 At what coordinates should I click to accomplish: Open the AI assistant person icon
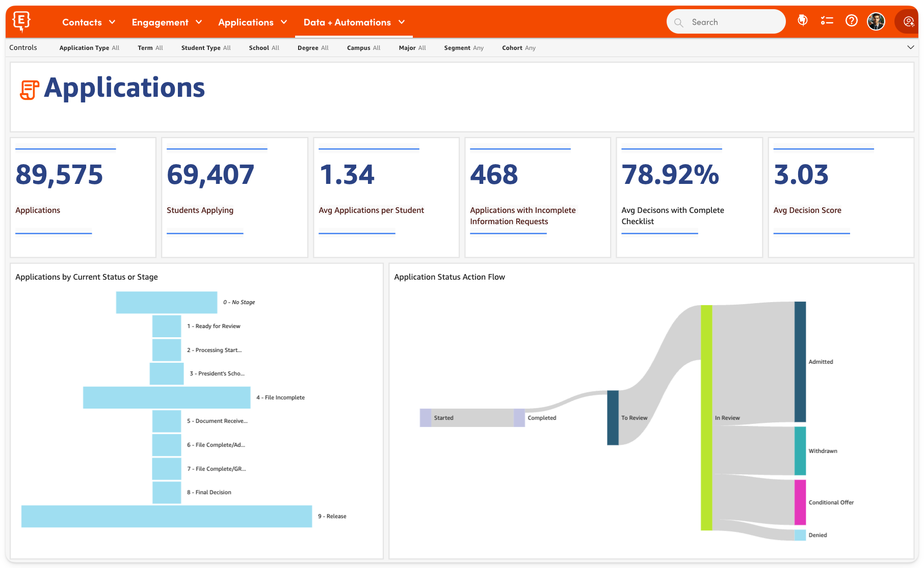point(908,21)
